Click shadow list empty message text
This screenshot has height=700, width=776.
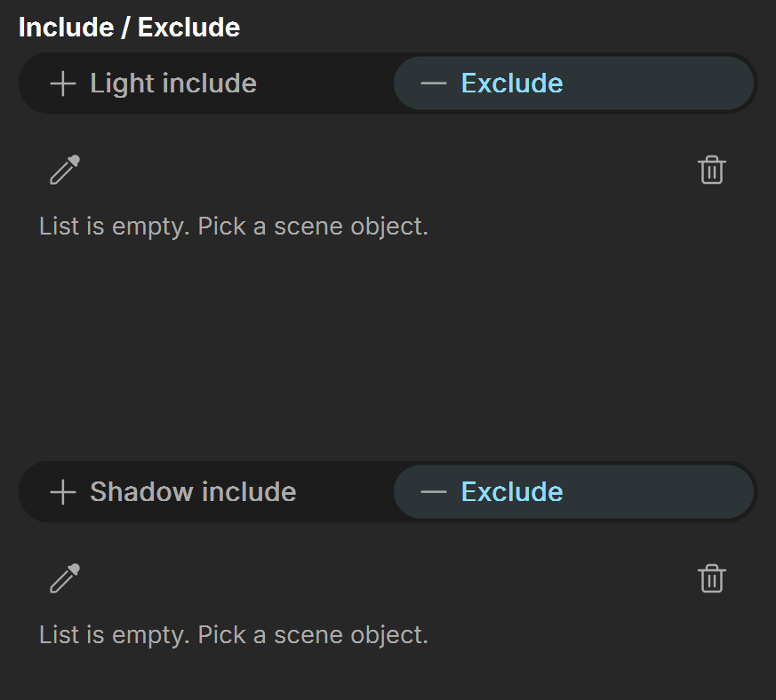point(234,635)
